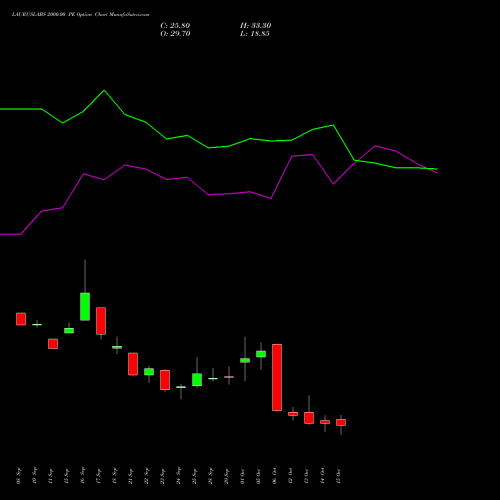Viewport: 500px width, 500px height.
Task: Click the '15 Oct' date axis label
Action: point(339,476)
